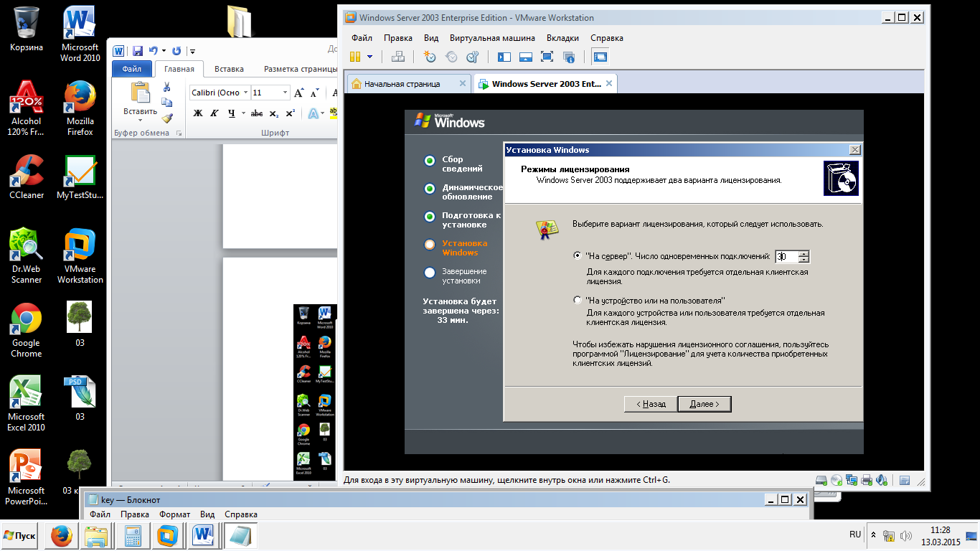Screen dimensions: 980x551
Task: Open the Формат menu in Notepad
Action: [174, 514]
